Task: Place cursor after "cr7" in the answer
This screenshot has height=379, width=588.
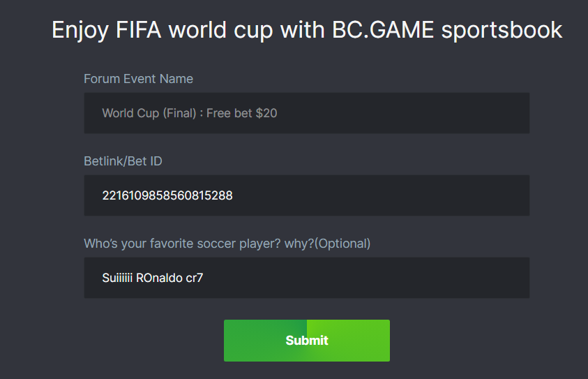Action: pyautogui.click(x=204, y=278)
